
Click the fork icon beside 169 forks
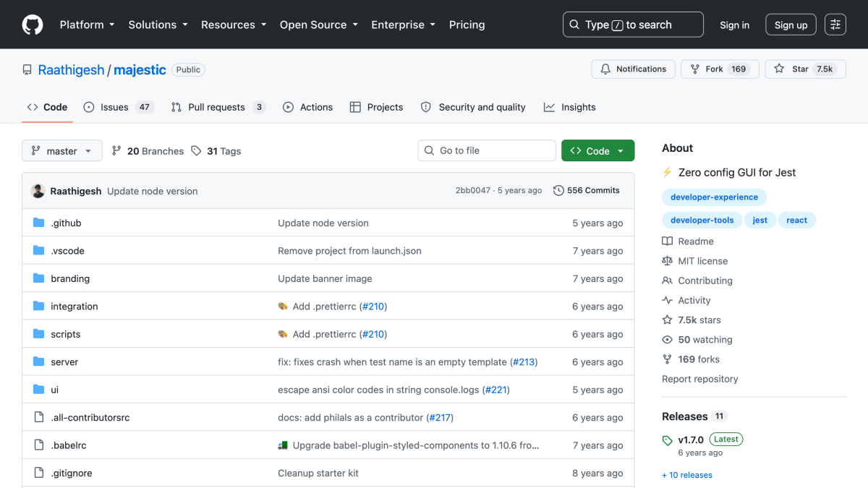click(x=667, y=359)
